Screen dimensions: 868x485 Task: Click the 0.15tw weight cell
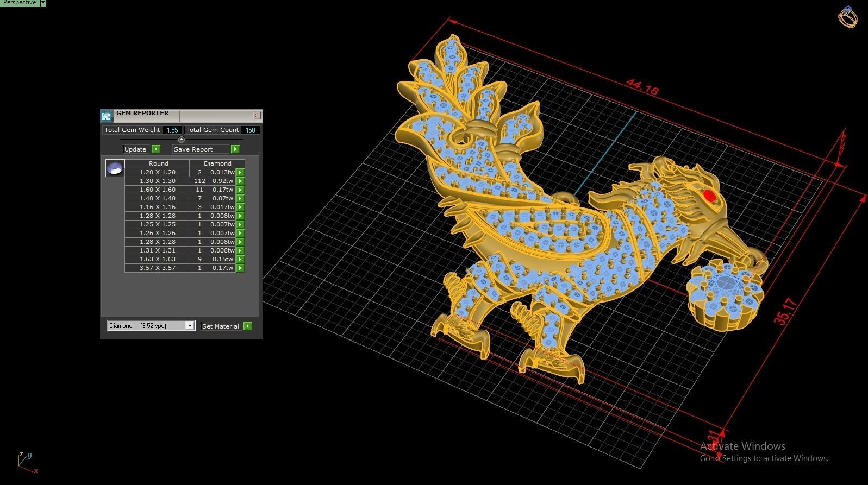point(223,259)
